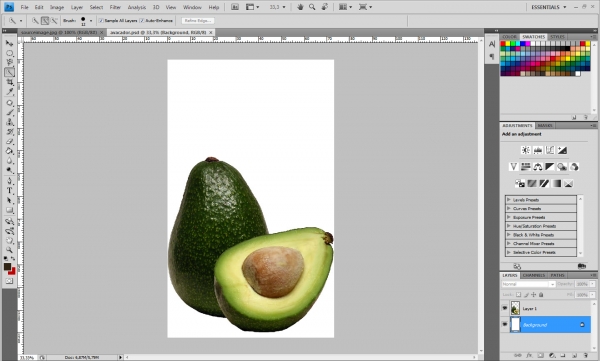Viewport: 600px width, 361px height.
Task: Select the Eraser tool
Action: click(x=9, y=141)
